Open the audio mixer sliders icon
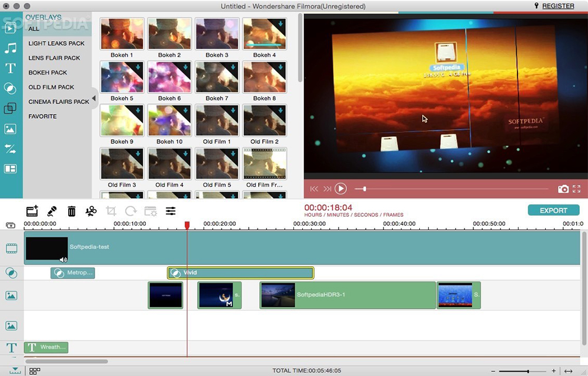 (x=171, y=210)
